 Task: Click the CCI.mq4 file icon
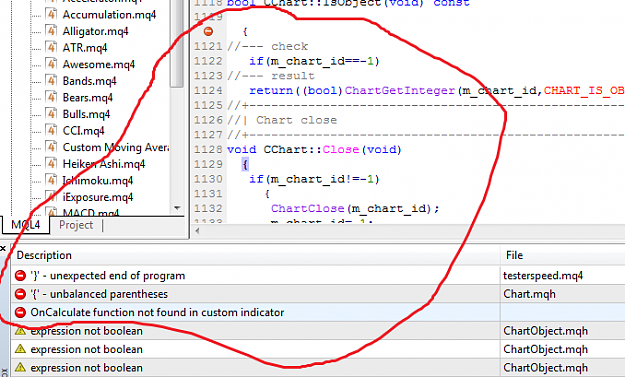(x=51, y=130)
